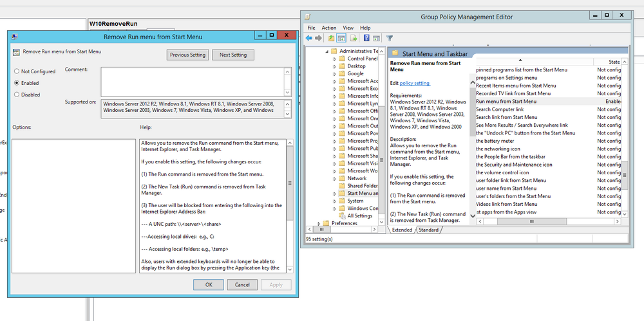
Task: Toggle the Show/Hide Action Pane toolbar icon
Action: point(376,38)
